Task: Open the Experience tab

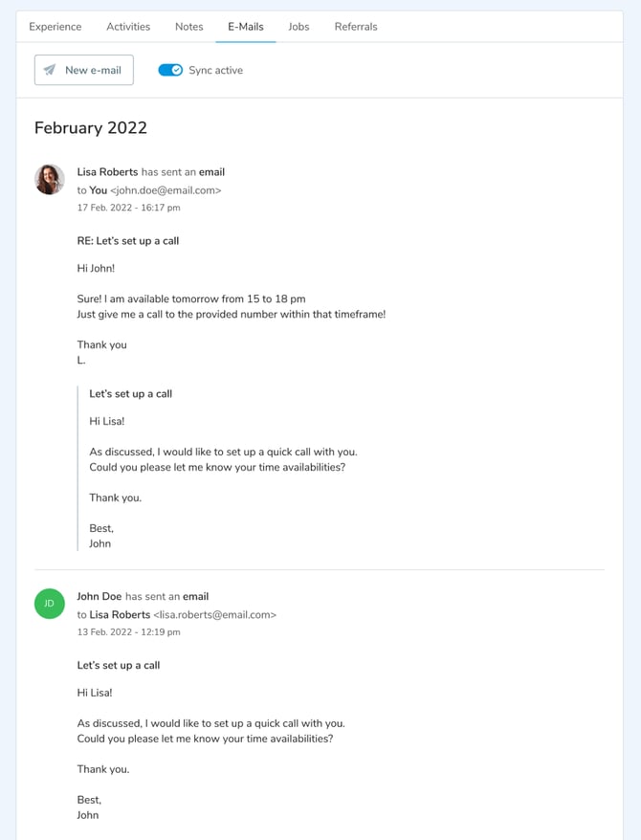Action: click(x=55, y=27)
